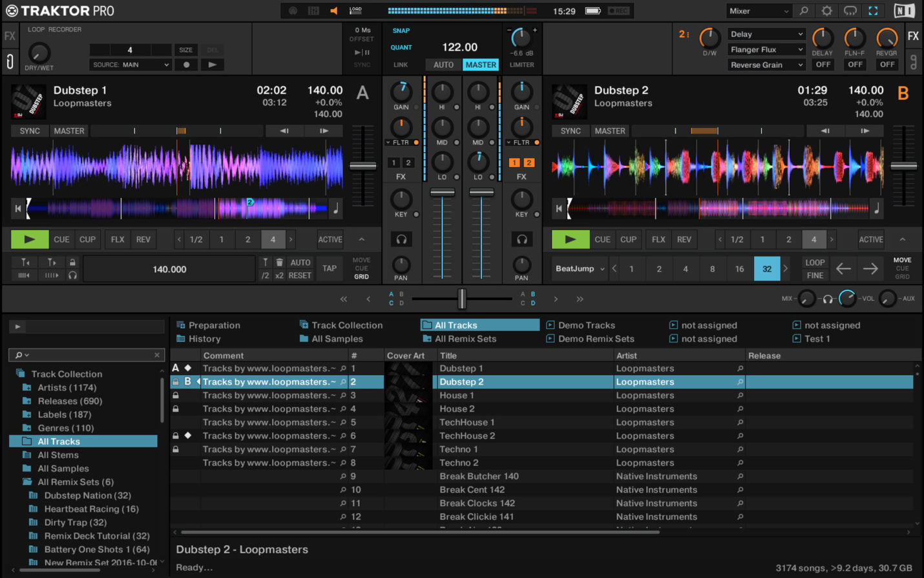Click the crossfader slider handle
The width and height of the screenshot is (924, 578).
461,299
